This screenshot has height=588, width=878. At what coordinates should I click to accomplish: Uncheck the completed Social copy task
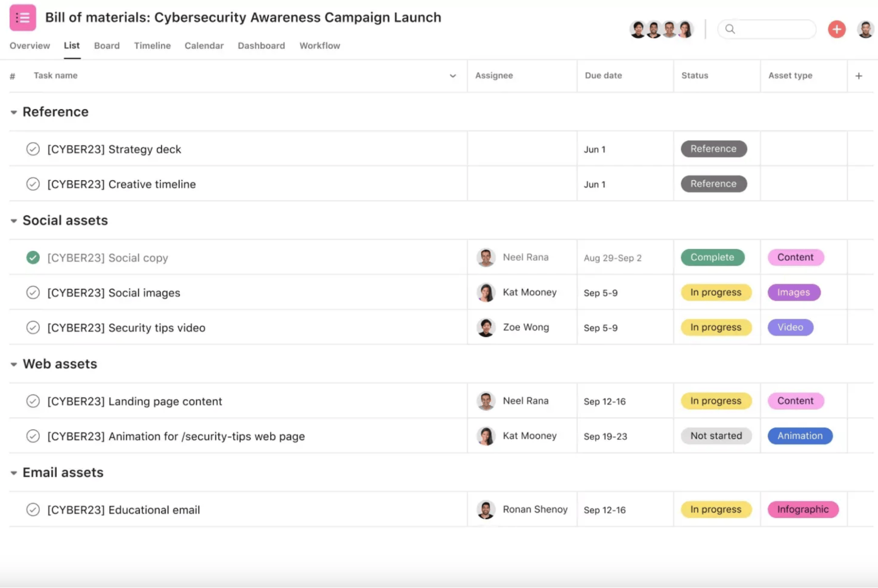(x=33, y=258)
